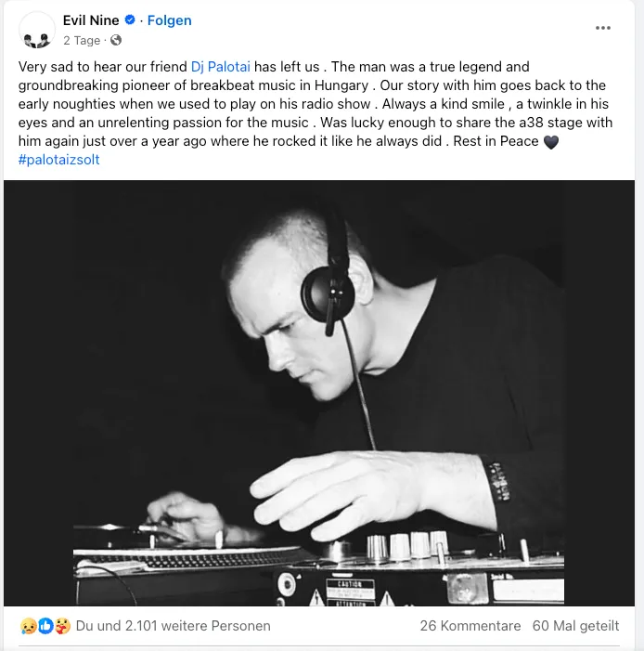Click the blue verified badge icon
This screenshot has height=651, width=644.
[130, 20]
